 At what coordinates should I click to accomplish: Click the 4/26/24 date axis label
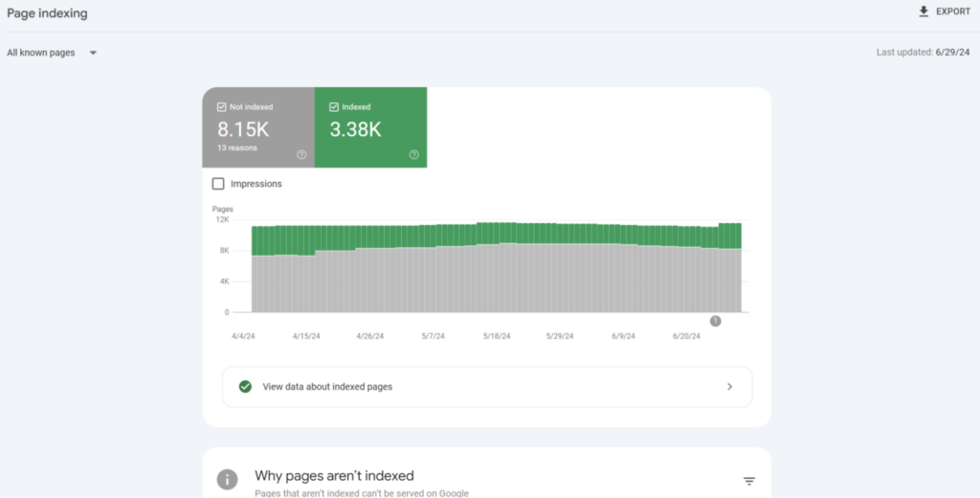tap(370, 336)
